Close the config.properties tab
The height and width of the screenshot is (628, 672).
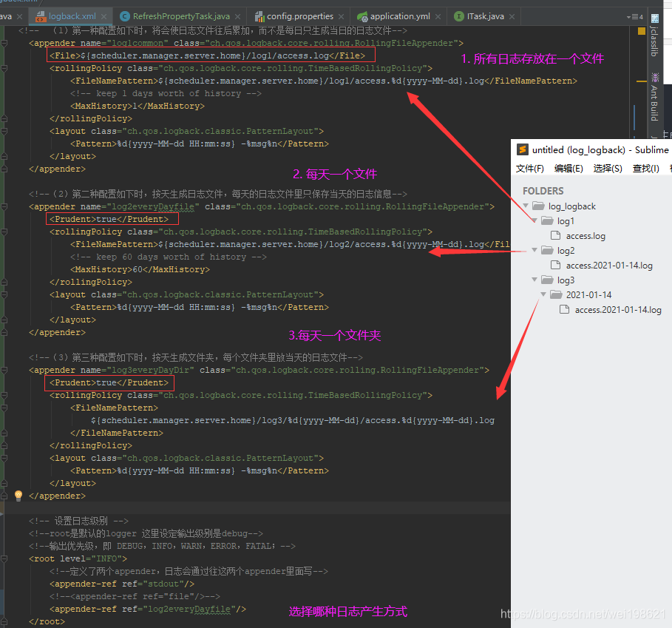341,17
